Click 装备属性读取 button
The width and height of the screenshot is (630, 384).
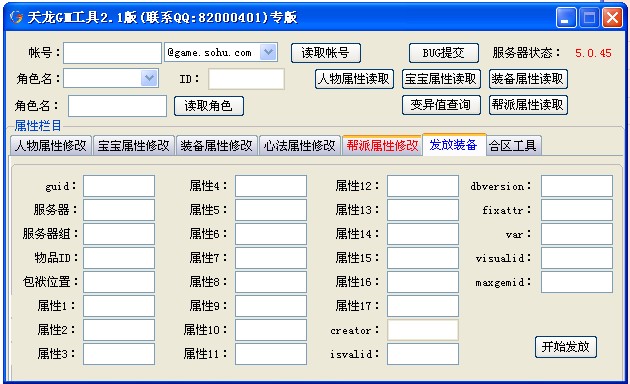(528, 79)
